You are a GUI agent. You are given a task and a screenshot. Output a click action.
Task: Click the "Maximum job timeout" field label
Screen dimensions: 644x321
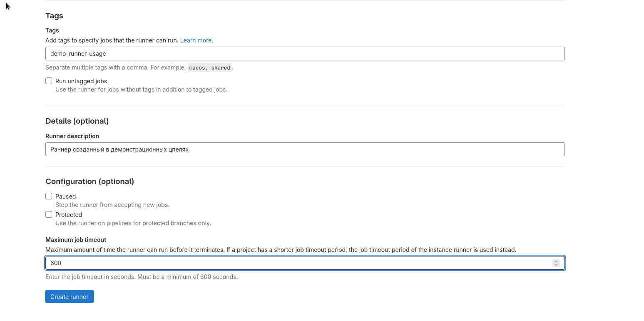76,240
